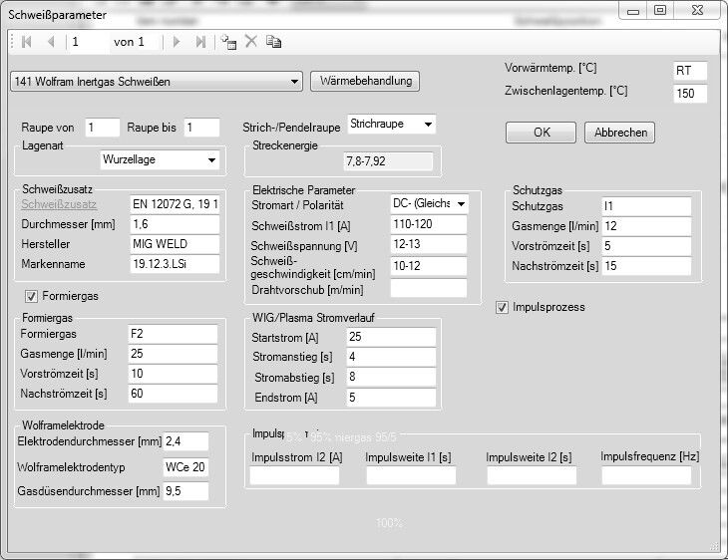Click the Impulsfrequenz [Hz] field
Viewport: 728px width, 560px height.
[x=646, y=476]
